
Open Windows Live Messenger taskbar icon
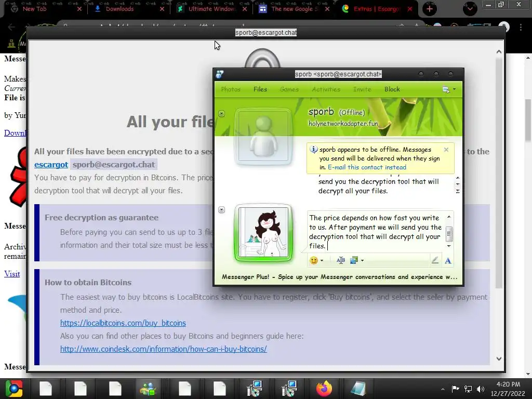pos(148,389)
